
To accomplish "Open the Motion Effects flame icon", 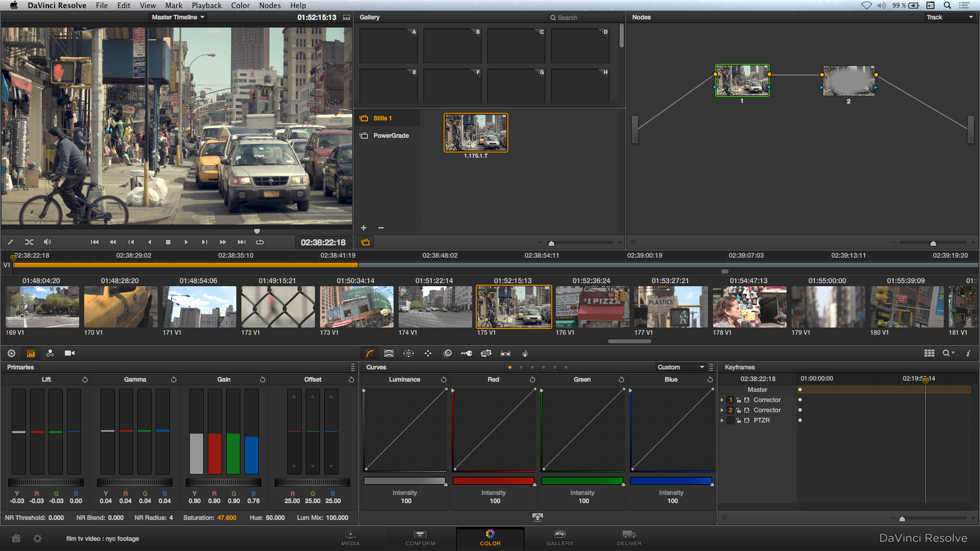I will click(525, 353).
